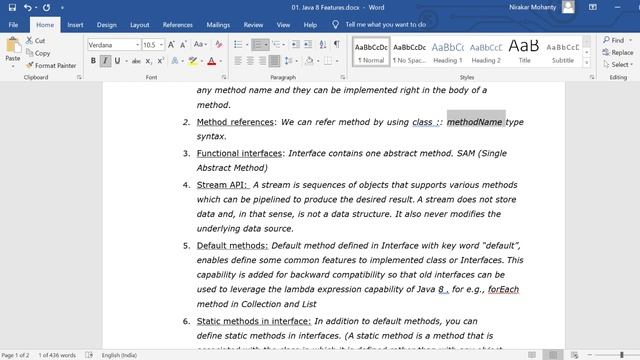Decrease font size with the smaller A icon
The image size is (640, 360).
(184, 44)
